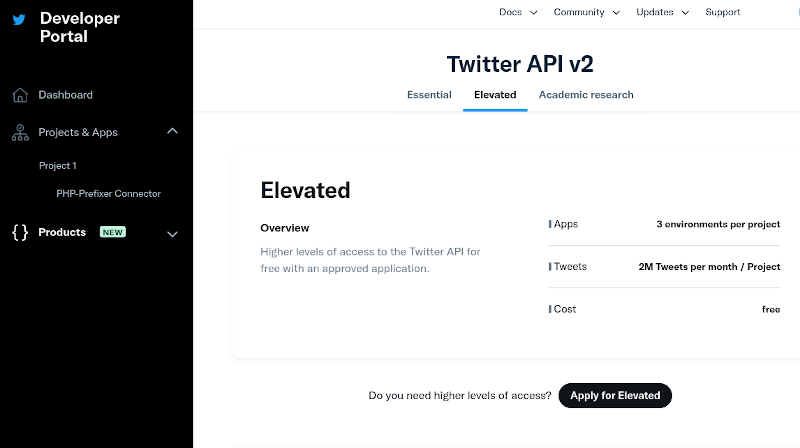
Task: Click the Apply for Elevated button
Action: [x=615, y=395]
